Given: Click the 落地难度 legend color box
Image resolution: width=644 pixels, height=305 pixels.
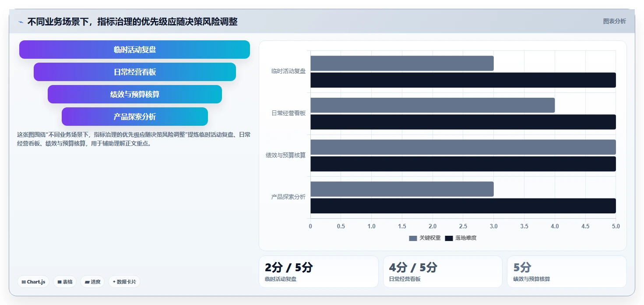Looking at the screenshot, I should (x=449, y=238).
